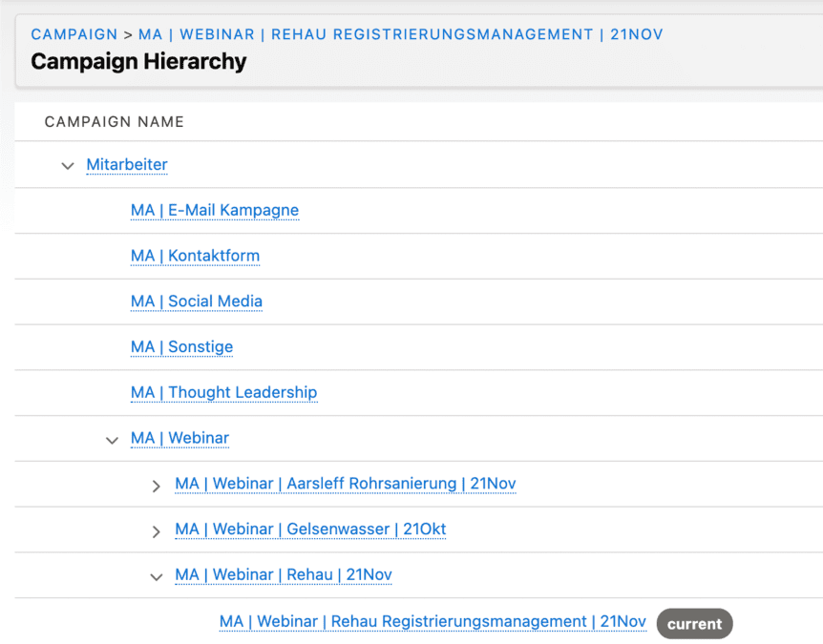The width and height of the screenshot is (823, 644).
Task: Click the Campaign Hierarchy heading
Action: coord(138,61)
